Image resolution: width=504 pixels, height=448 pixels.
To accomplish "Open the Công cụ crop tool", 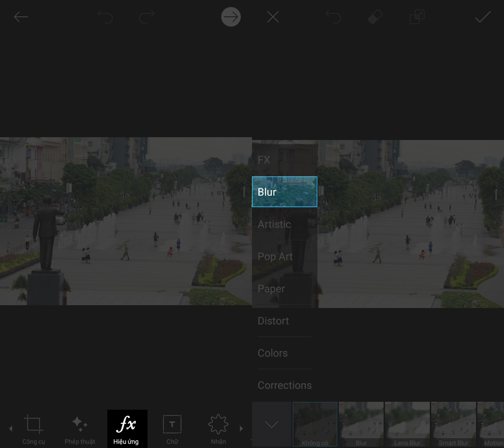I will (34, 428).
